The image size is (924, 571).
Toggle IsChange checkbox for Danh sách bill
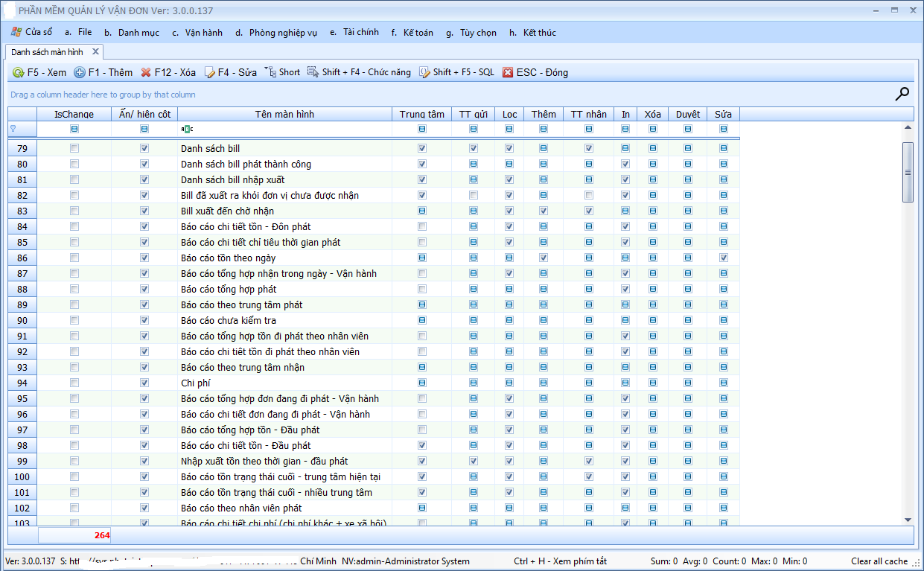(x=74, y=148)
